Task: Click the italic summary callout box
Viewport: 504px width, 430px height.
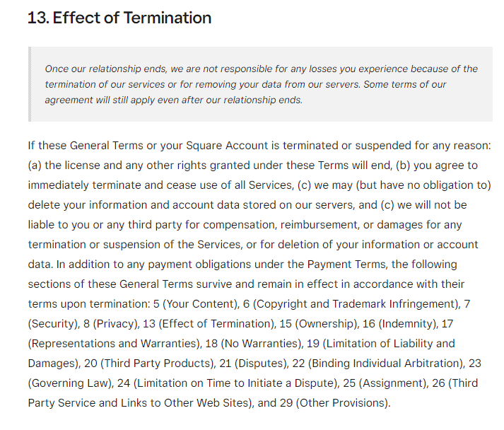Action: (x=262, y=84)
